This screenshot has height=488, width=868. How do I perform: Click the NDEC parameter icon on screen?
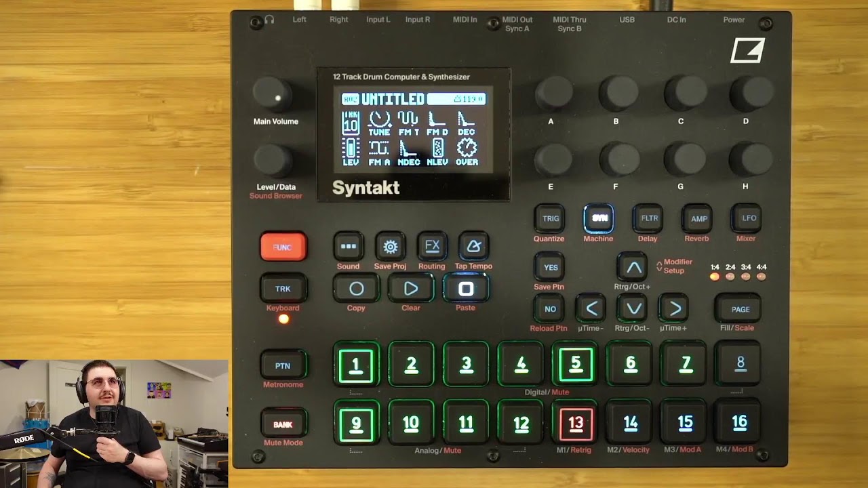tap(408, 153)
